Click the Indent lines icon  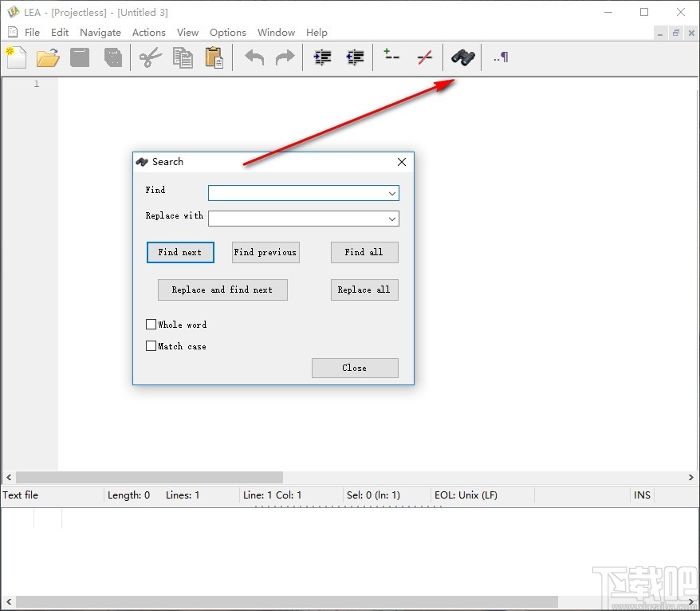coord(322,57)
